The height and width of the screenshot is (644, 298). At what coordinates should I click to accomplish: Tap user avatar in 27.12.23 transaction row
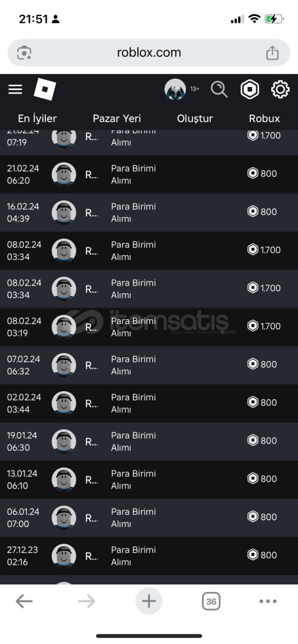tap(64, 556)
